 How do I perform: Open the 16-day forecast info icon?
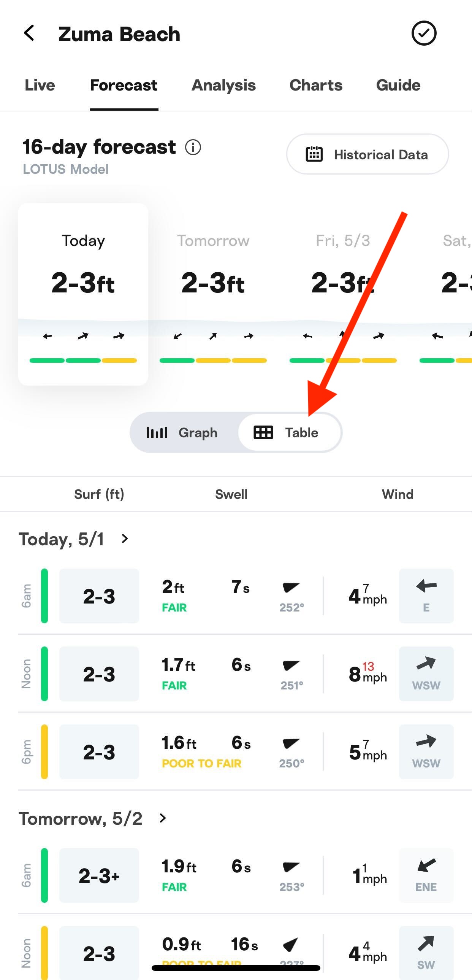(193, 147)
